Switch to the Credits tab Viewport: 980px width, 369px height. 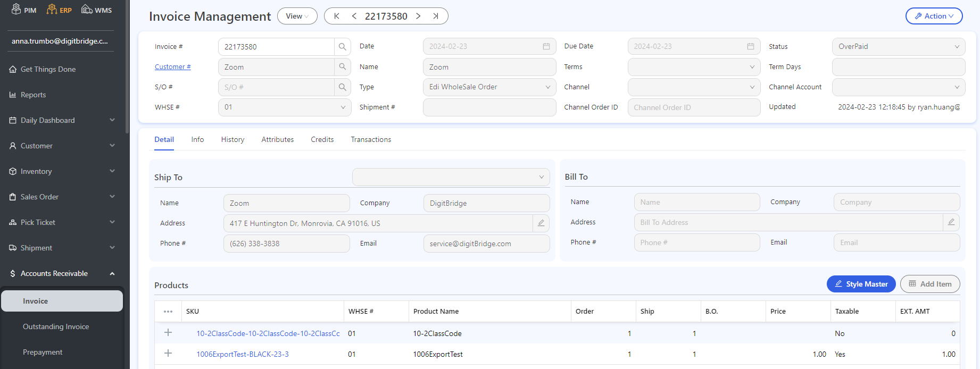[322, 139]
